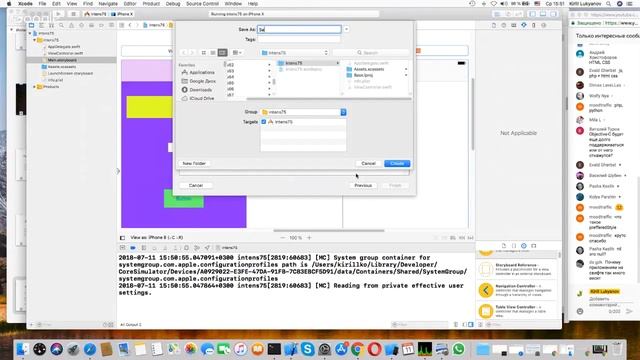The image size is (640, 360).
Task: Open Spotlight search in menu bar
Action: 609,4
